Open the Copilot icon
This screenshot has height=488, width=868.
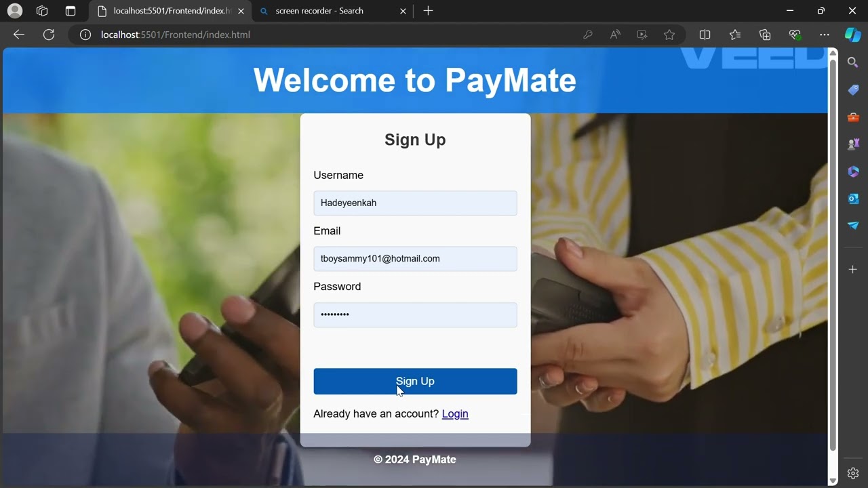[x=853, y=35]
